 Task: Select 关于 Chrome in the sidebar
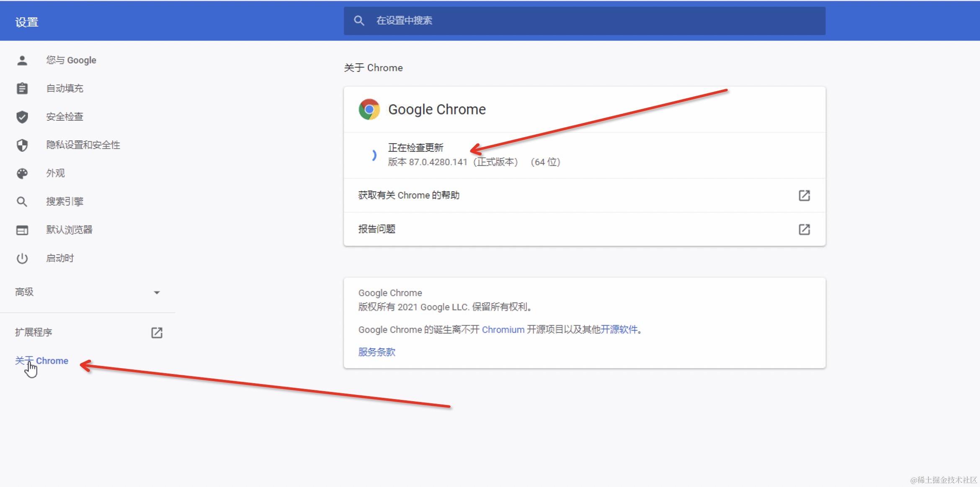point(42,361)
